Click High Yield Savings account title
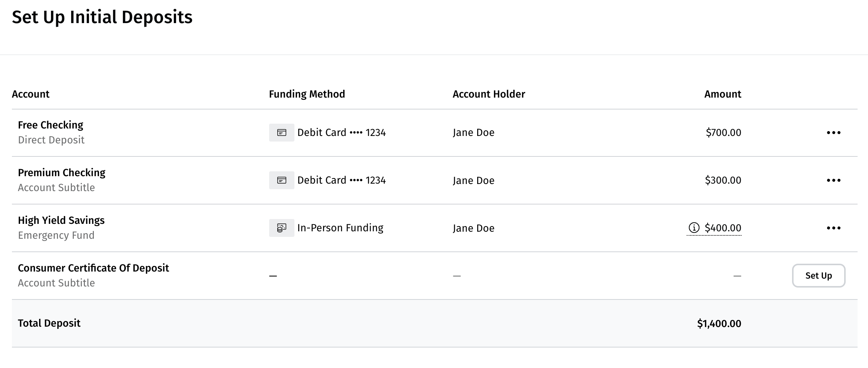Viewport: 868px width, 368px height. 61,221
